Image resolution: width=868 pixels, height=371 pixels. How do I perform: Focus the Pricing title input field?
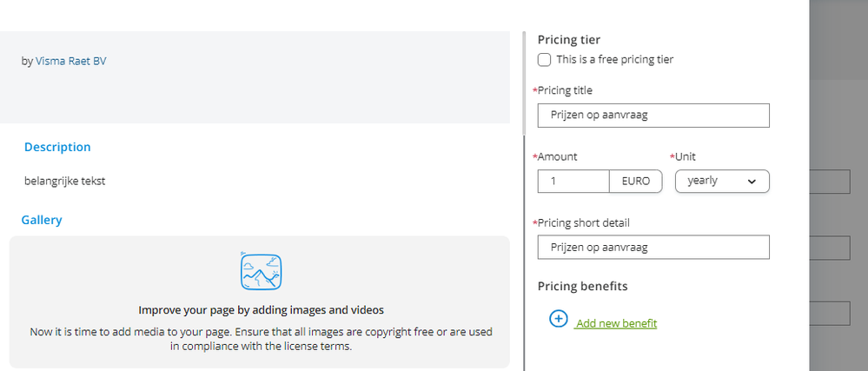pos(653,116)
